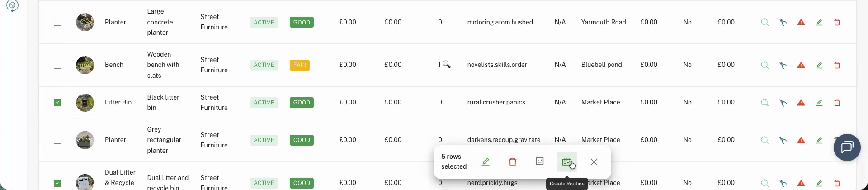Click the Create Routine icon in selection bar
868x190 pixels.
566,162
